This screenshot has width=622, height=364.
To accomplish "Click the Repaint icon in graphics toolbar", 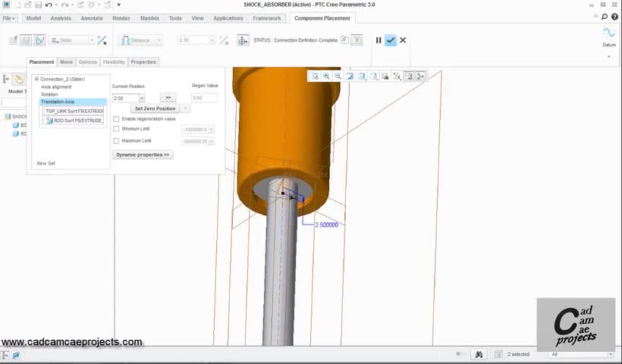I will tap(350, 76).
